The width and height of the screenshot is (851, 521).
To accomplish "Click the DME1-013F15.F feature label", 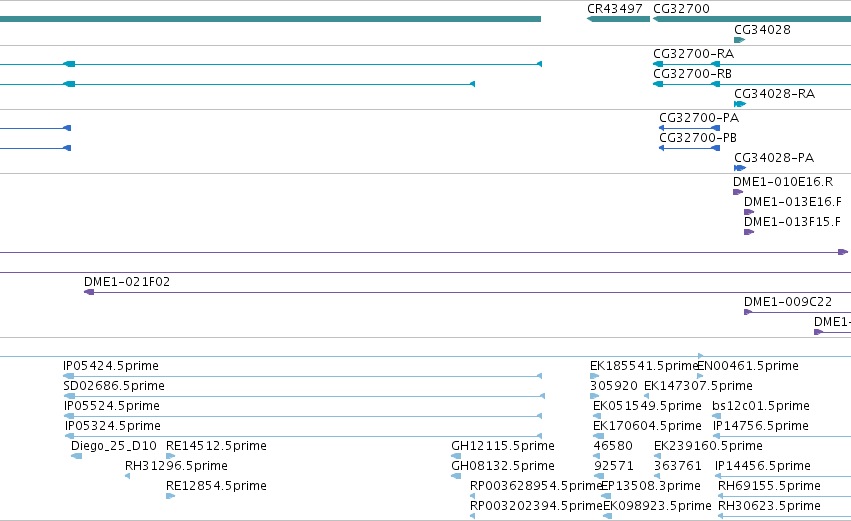I will pyautogui.click(x=792, y=222).
